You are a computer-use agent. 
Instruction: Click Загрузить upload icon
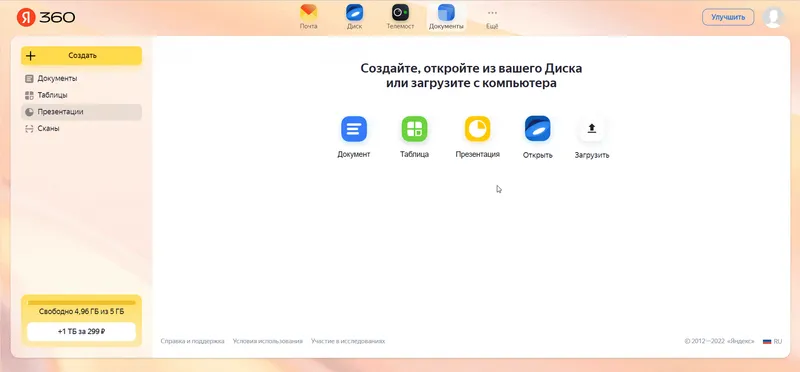tap(592, 129)
